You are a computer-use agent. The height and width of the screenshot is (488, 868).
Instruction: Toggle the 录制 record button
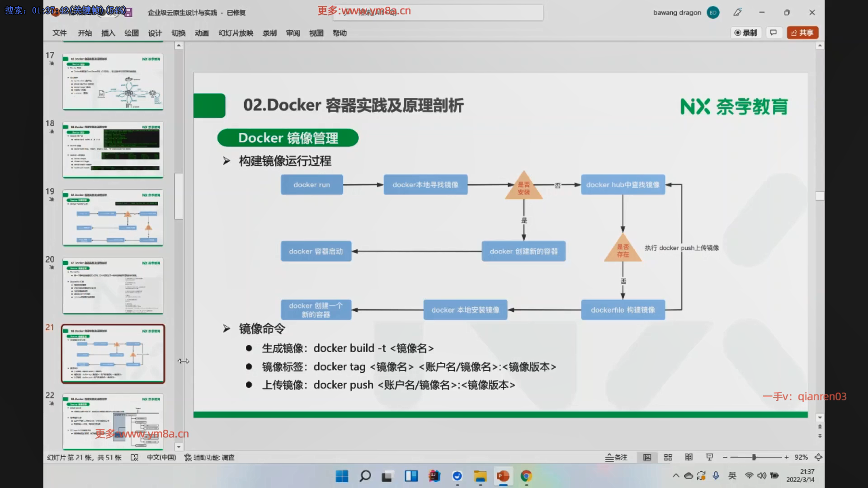746,33
